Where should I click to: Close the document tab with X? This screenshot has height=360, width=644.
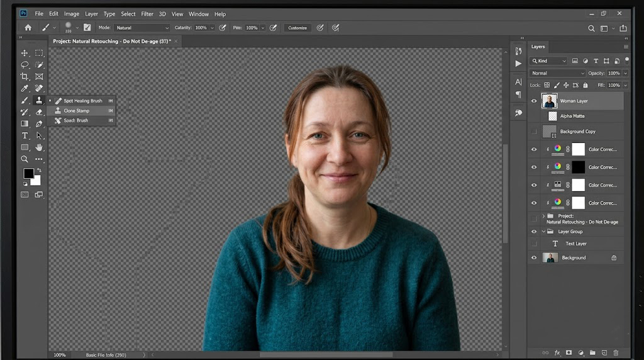click(176, 41)
